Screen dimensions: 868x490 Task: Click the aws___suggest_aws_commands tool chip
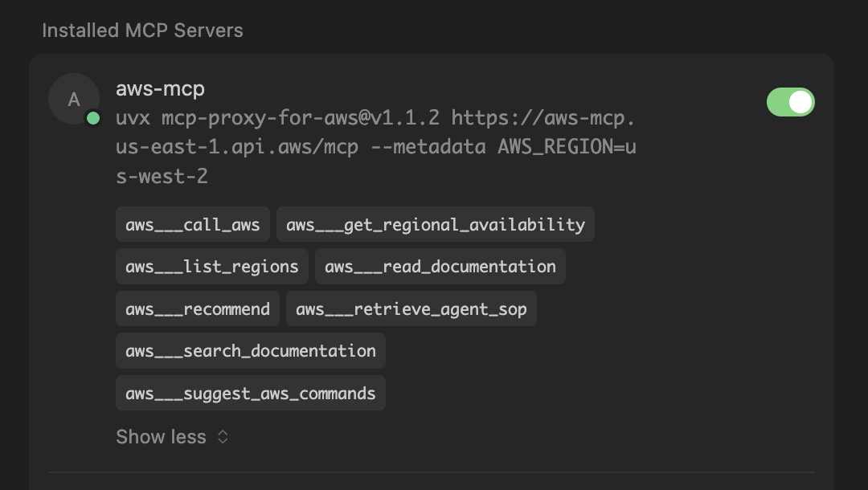(x=251, y=394)
